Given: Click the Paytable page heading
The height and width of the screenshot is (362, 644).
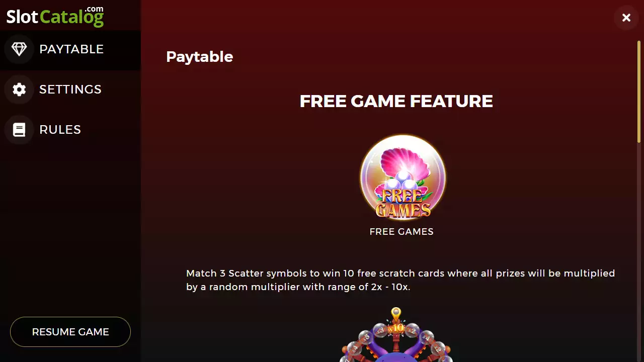Looking at the screenshot, I should 200,57.
